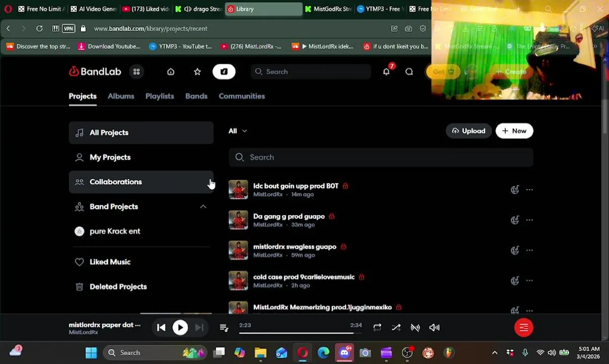The width and height of the screenshot is (609, 364).
Task: Toggle repeat in the bottom player
Action: tap(377, 328)
